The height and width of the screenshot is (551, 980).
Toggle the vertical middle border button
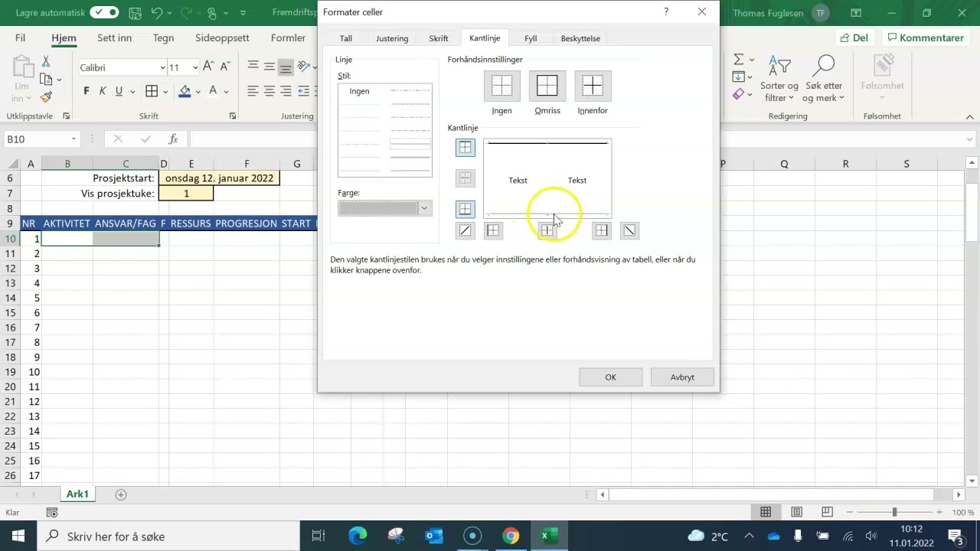(547, 230)
